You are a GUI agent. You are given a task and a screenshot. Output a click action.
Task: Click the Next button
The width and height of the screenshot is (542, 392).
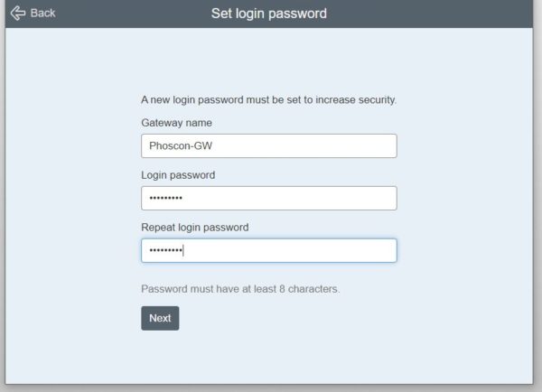pos(160,318)
